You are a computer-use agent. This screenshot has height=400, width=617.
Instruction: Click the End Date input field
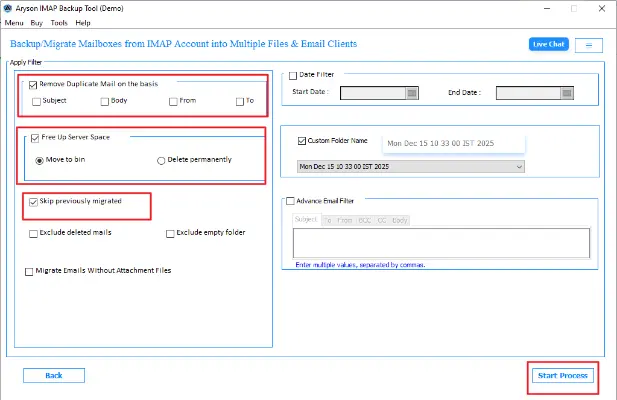(x=528, y=93)
